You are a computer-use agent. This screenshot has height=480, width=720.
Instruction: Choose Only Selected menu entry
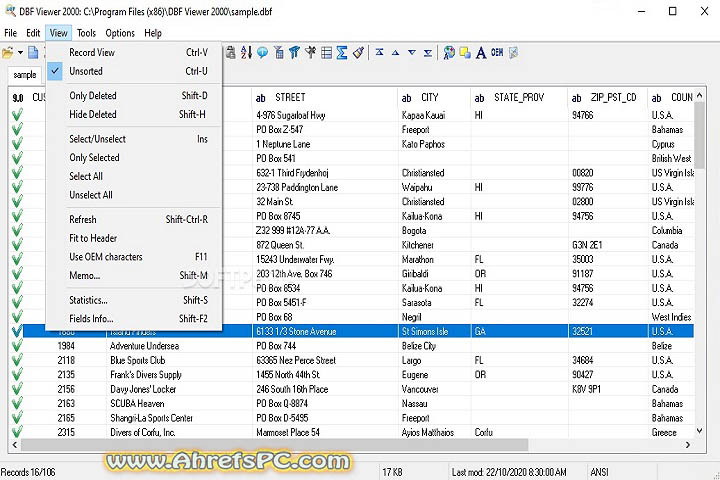(x=135, y=158)
